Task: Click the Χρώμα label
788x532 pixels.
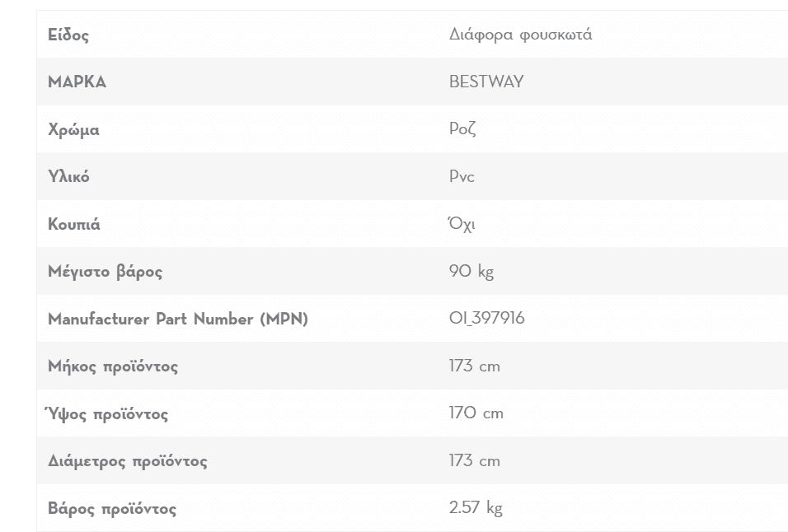Action: 73,129
